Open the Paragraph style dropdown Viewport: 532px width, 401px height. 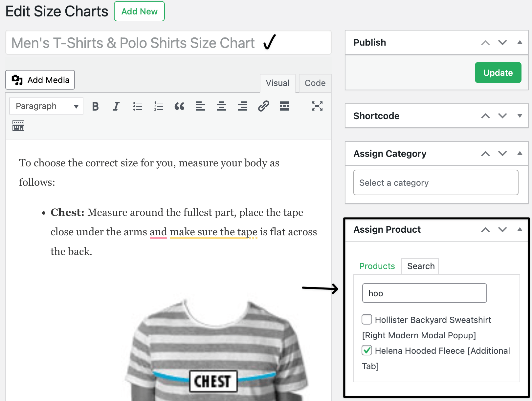(46, 106)
